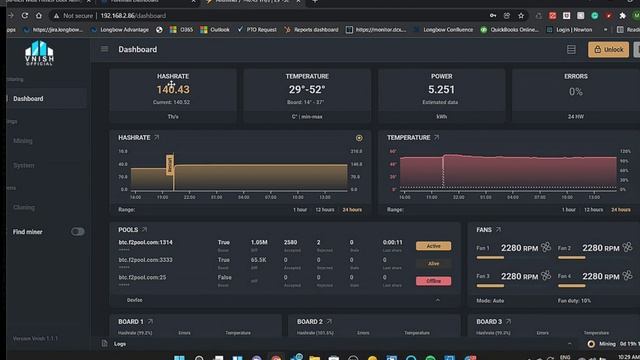The height and width of the screenshot is (360, 640).
Task: Click the Active pool status badge
Action: 433,246
